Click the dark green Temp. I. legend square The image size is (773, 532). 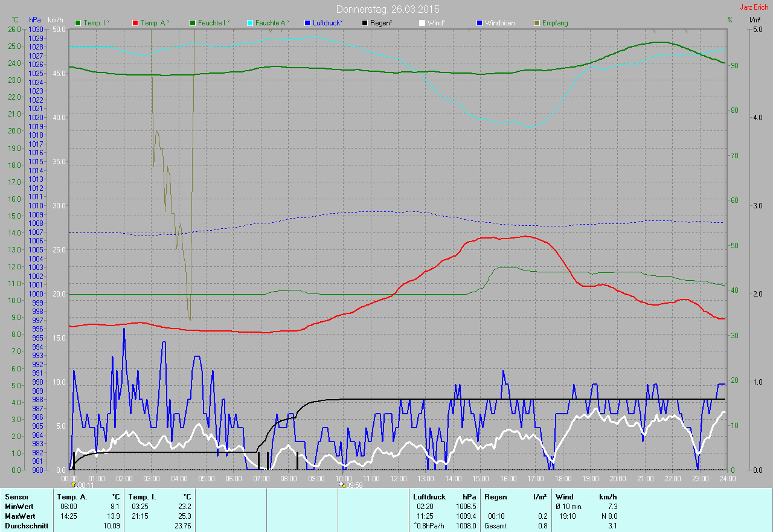click(x=78, y=23)
